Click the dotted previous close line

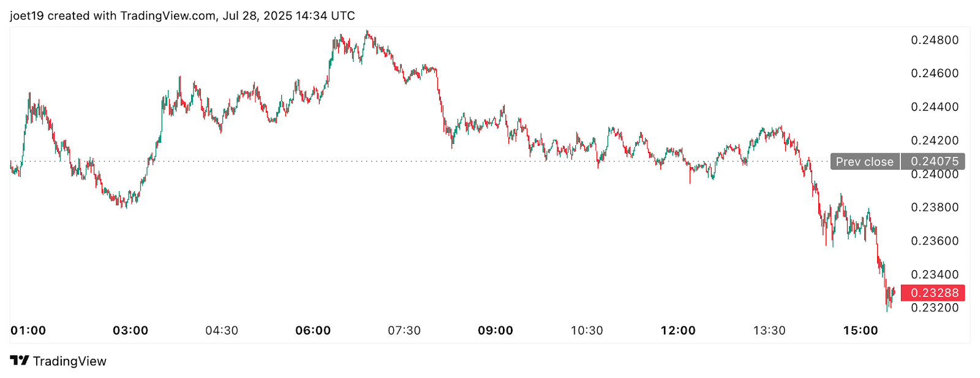(429, 161)
